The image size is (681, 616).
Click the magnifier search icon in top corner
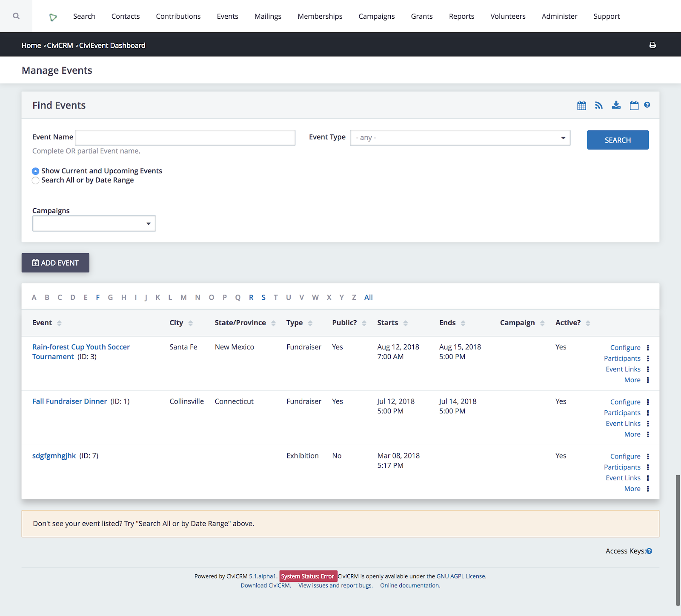16,16
